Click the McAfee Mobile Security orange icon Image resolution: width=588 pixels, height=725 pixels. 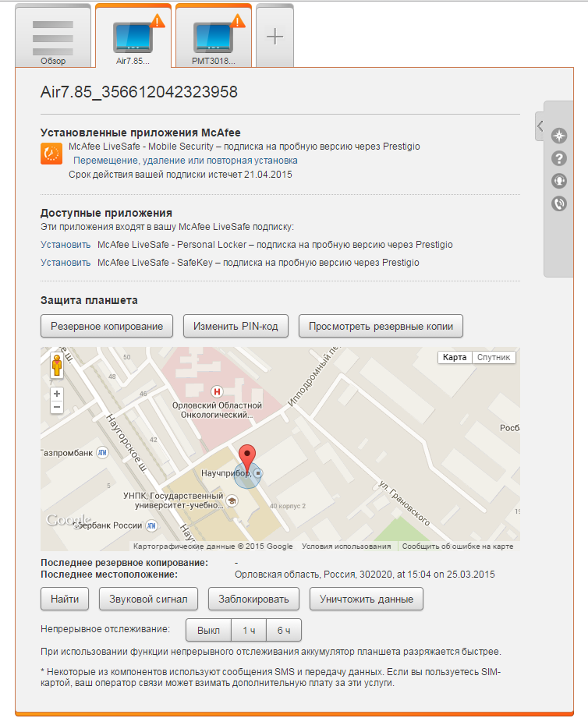tap(51, 154)
